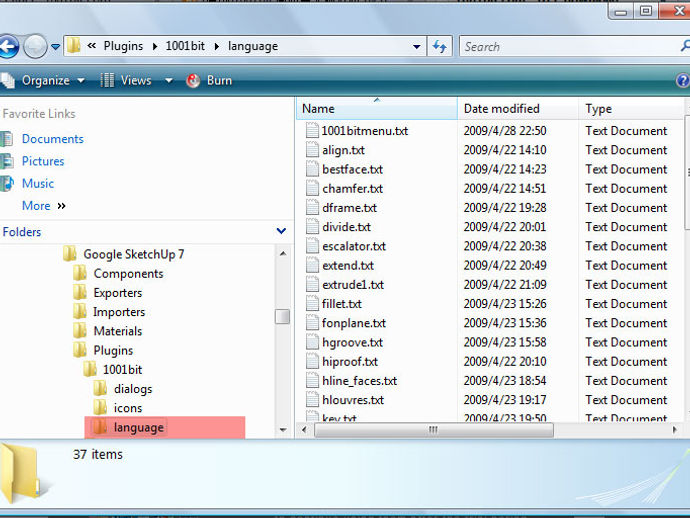The width and height of the screenshot is (690, 518).
Task: Sort by Date modified column header
Action: [x=518, y=109]
